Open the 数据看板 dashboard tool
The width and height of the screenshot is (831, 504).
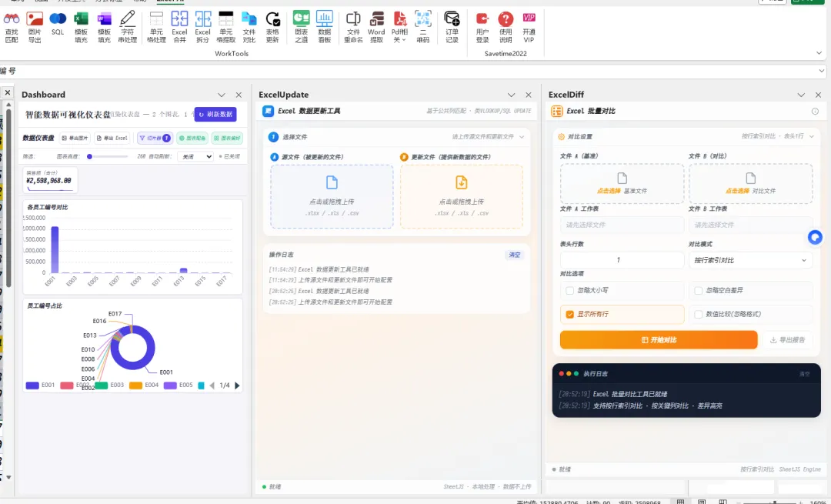pos(325,27)
